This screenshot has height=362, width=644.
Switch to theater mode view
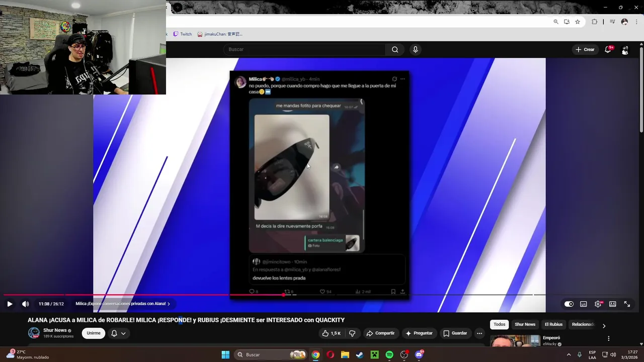click(x=613, y=304)
